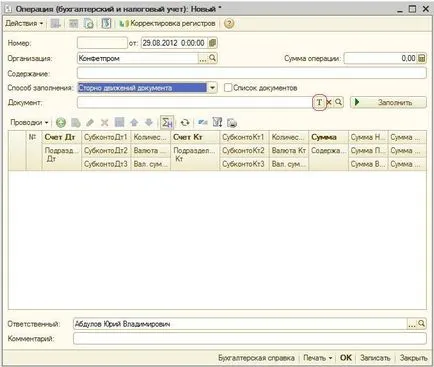The height and width of the screenshot is (367, 434).
Task: Click the СубконтоДт1 column header
Action: point(106,137)
